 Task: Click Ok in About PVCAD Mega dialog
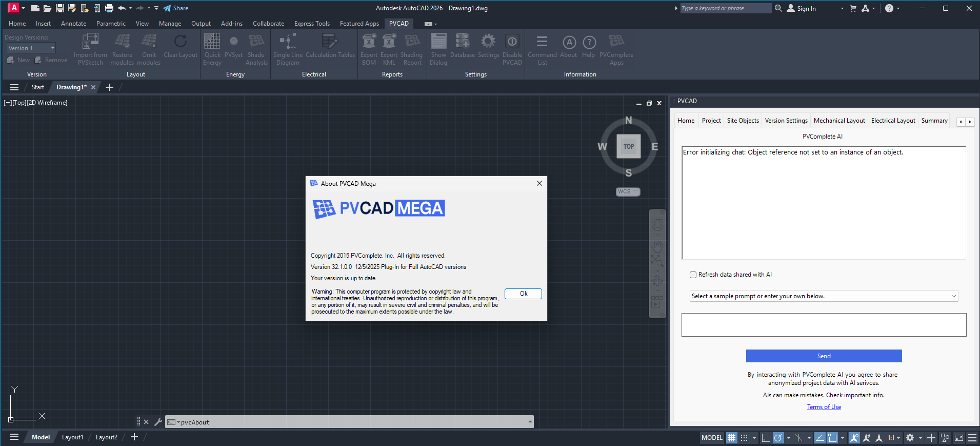tap(523, 294)
